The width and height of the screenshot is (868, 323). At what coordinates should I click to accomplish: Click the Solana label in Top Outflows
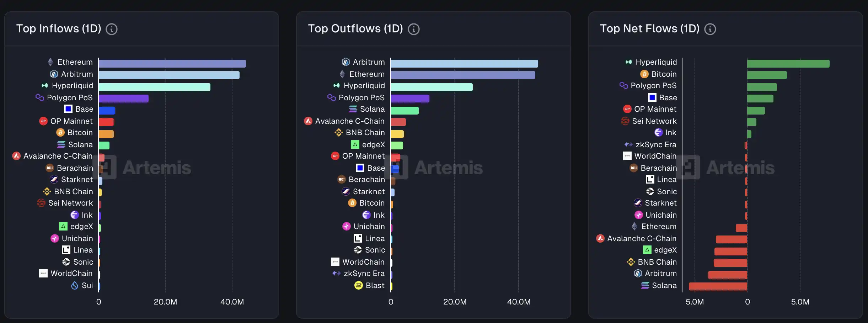[x=372, y=109]
